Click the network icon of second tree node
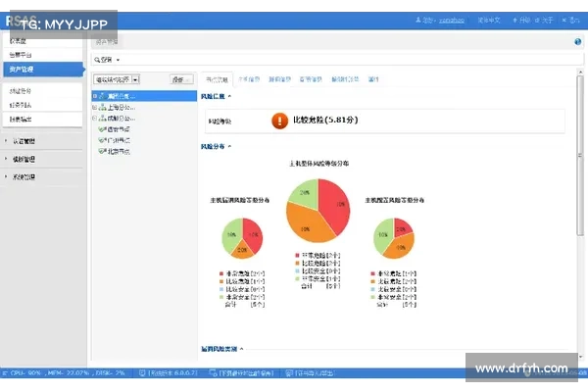Screen dimensions: 588x392 (102, 107)
